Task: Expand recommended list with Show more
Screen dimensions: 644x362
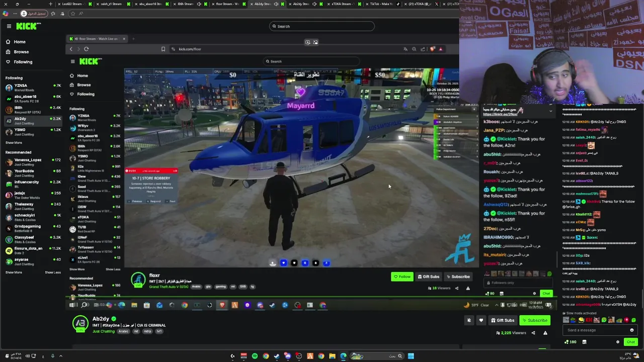Action: (x=14, y=273)
